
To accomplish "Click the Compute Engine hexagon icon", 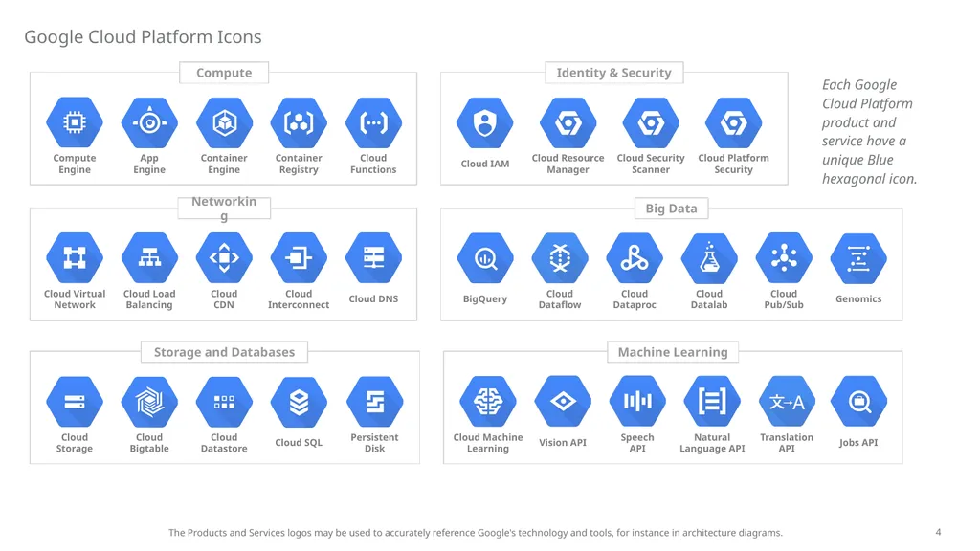I will point(75,122).
